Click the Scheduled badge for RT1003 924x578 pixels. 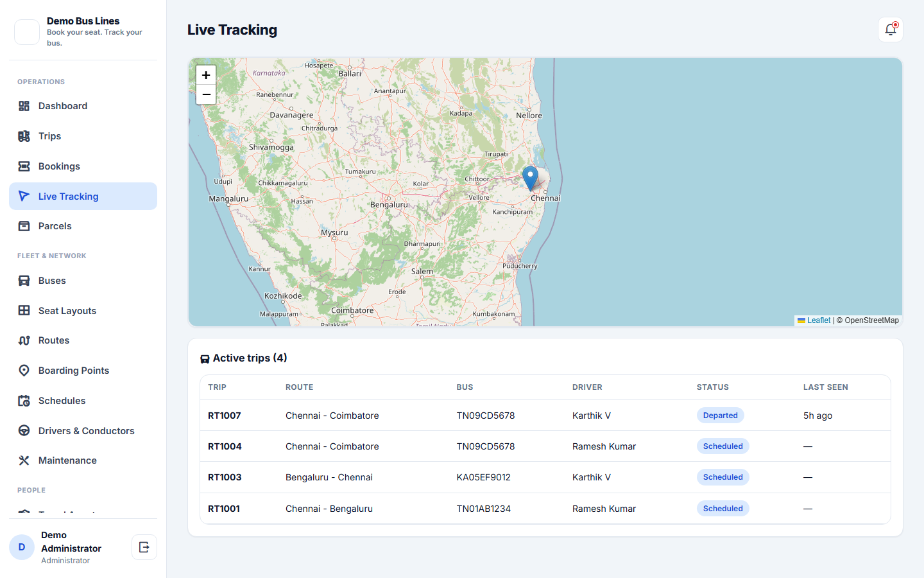[x=723, y=477]
